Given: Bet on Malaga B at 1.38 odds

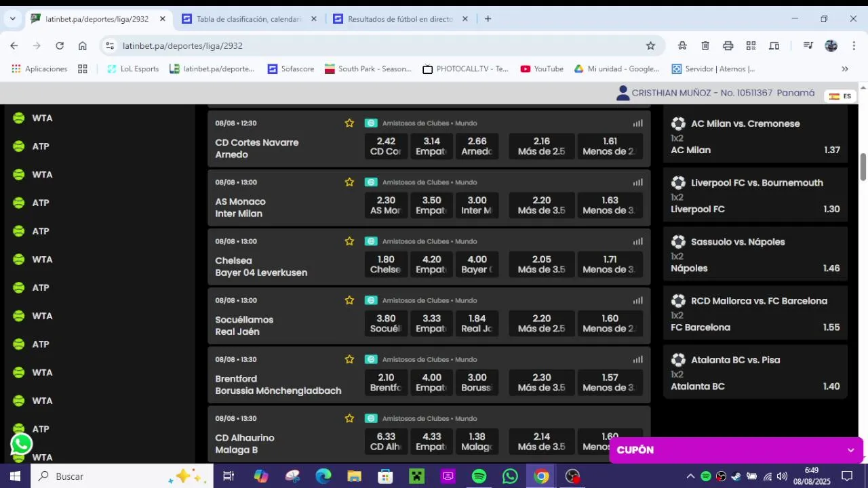Looking at the screenshot, I should click(477, 441).
